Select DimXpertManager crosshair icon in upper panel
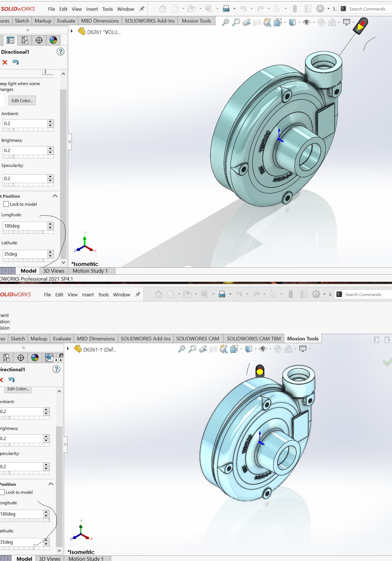Viewport: 392px width, 561px height. click(x=39, y=40)
